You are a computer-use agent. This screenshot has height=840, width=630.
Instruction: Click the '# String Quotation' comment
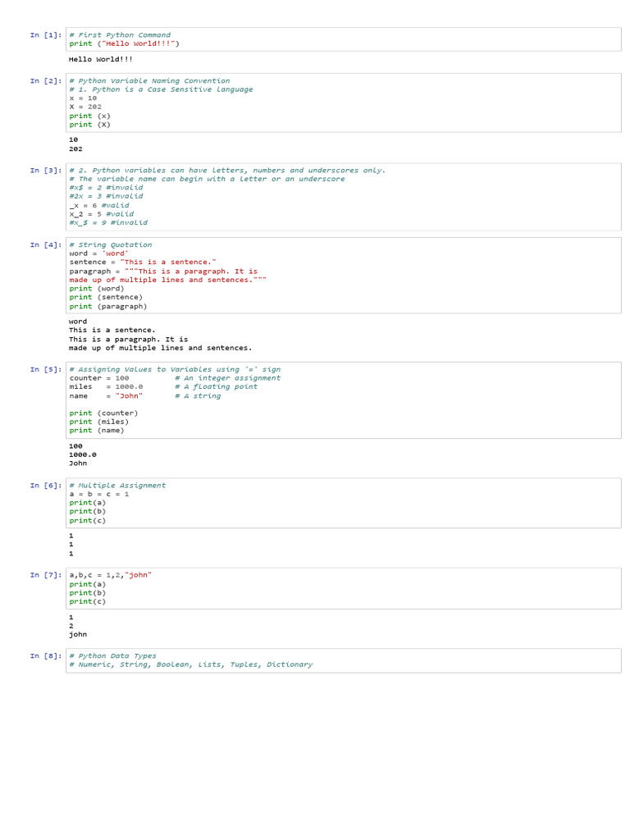click(x=111, y=244)
